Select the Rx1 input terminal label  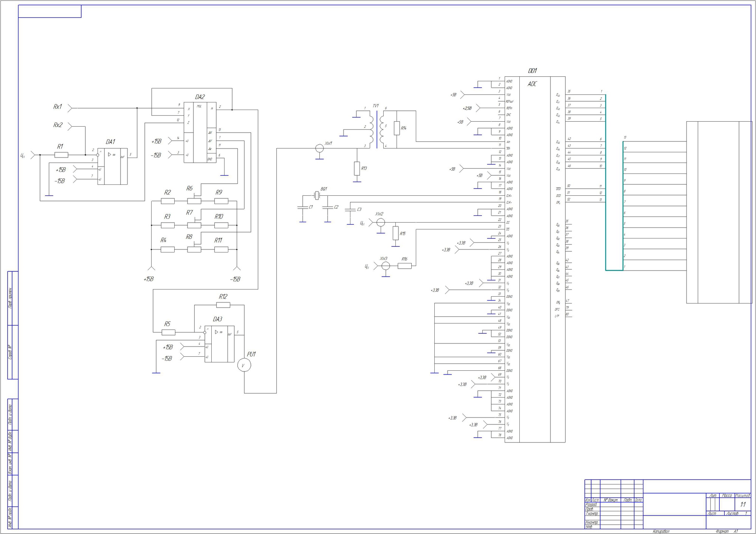click(57, 107)
